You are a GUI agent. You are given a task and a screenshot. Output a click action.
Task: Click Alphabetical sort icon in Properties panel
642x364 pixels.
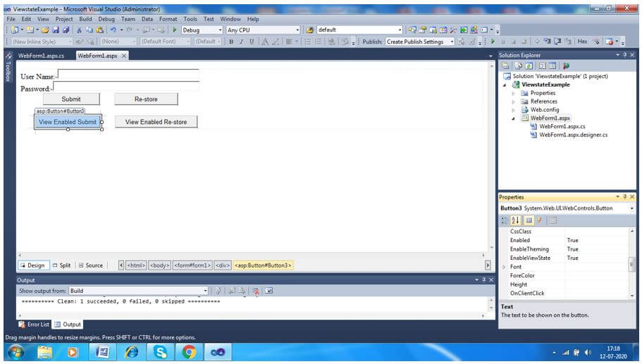coord(515,220)
